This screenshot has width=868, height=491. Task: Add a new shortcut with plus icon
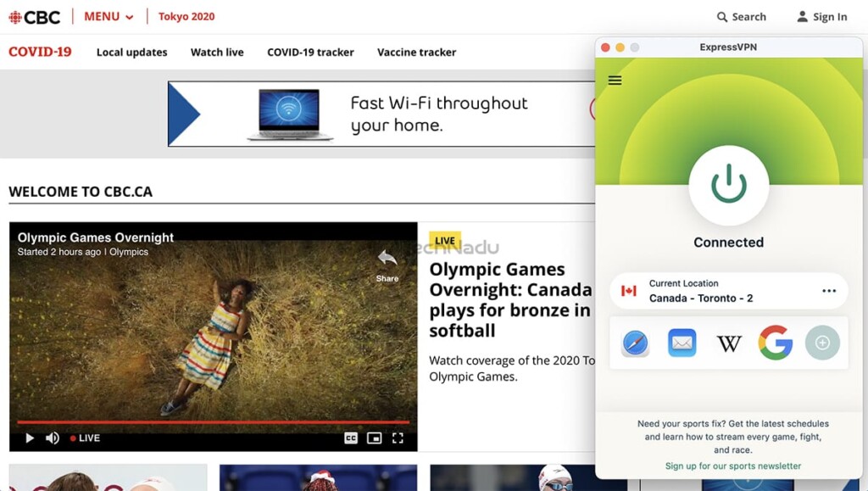point(822,343)
